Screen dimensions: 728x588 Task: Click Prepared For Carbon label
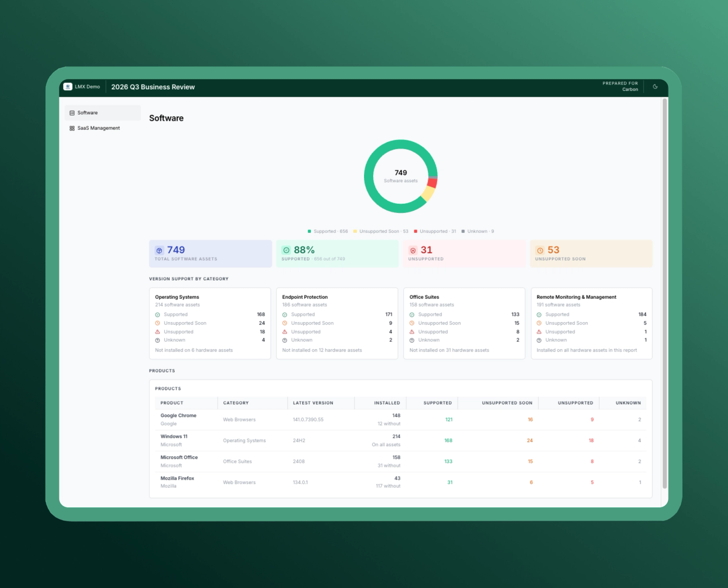(x=620, y=86)
